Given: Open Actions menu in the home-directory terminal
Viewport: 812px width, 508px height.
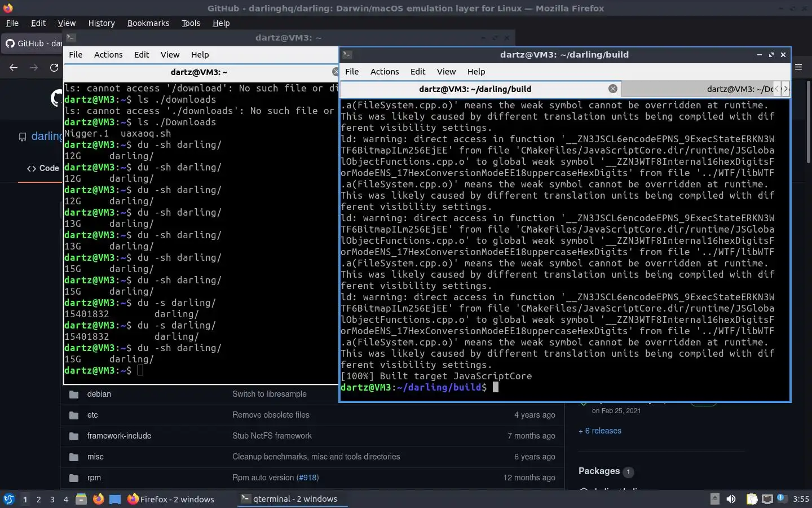Looking at the screenshot, I should pyautogui.click(x=108, y=55).
